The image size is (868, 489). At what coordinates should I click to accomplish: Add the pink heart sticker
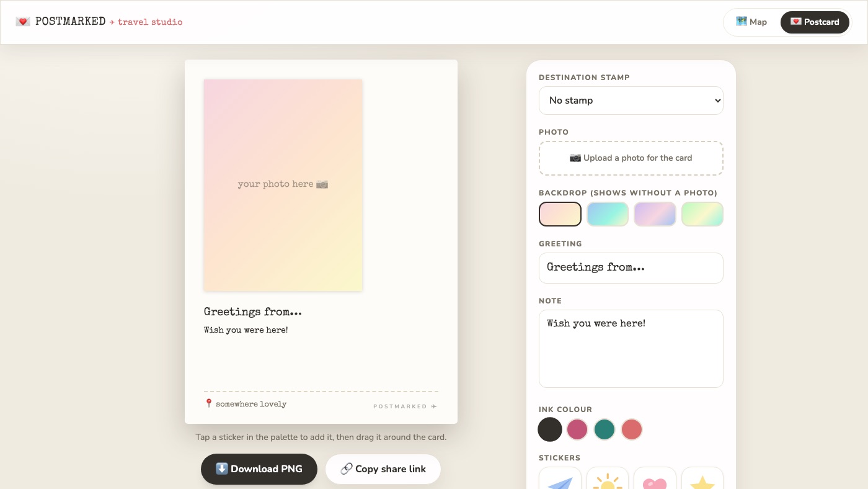click(655, 478)
